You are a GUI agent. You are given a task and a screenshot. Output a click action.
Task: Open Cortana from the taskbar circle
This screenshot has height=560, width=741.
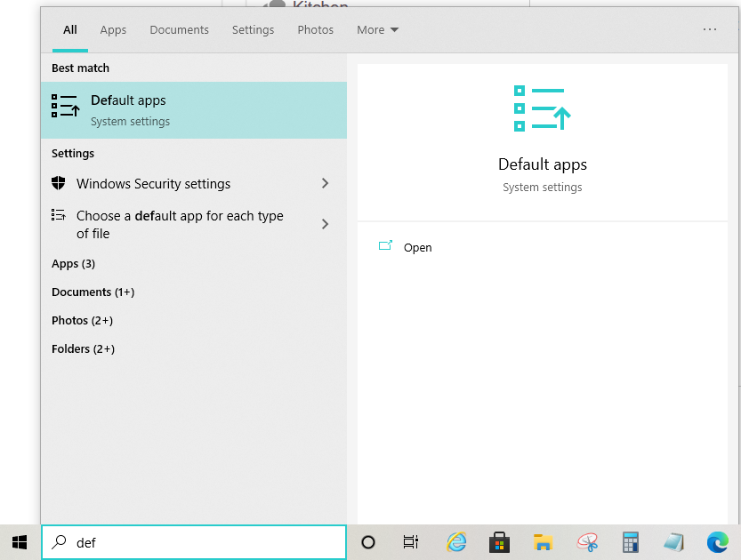coord(368,542)
